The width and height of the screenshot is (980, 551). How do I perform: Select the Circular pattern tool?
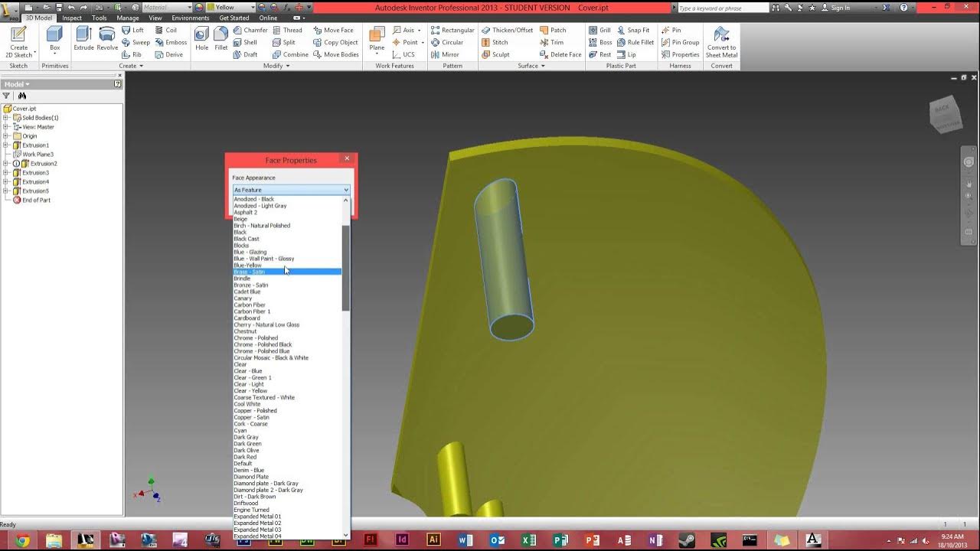[x=446, y=42]
